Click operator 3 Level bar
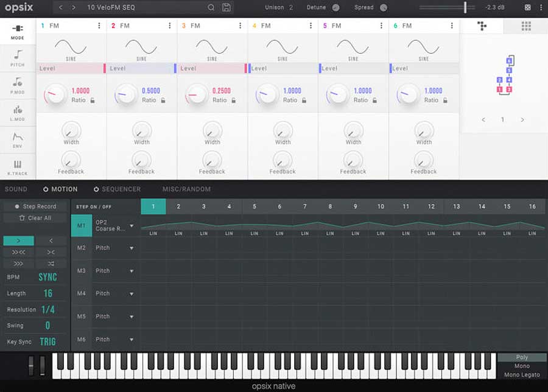The width and height of the screenshot is (548, 392). (x=211, y=68)
